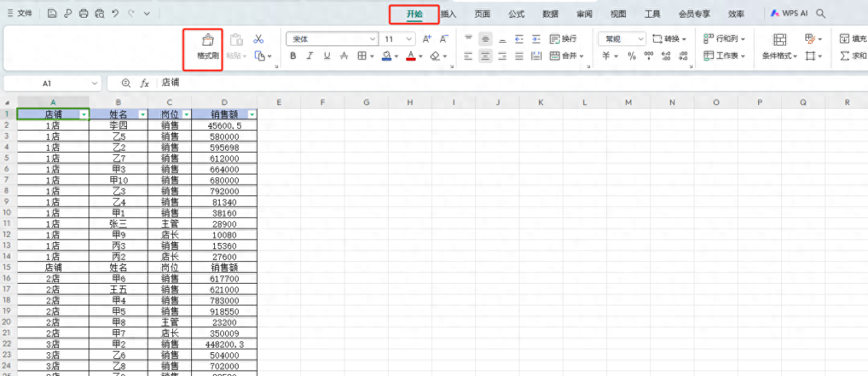Open the filter dropdown on 销售额 header
Screen dimensions: 868x376
pyautogui.click(x=252, y=115)
